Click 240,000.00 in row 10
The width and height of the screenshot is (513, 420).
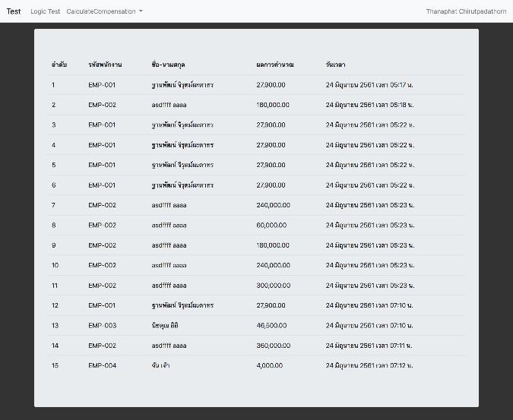273,265
